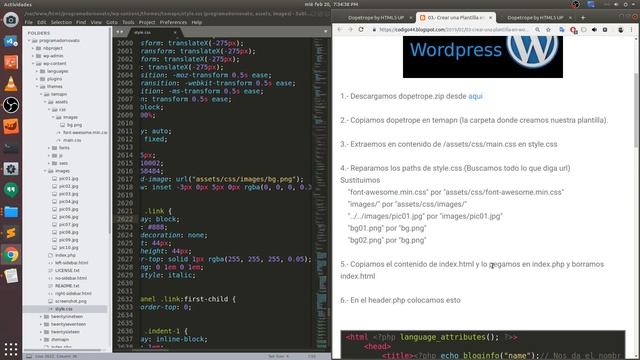The width and height of the screenshot is (640, 360).
Task: Expand the languages folder
Action: [37, 71]
